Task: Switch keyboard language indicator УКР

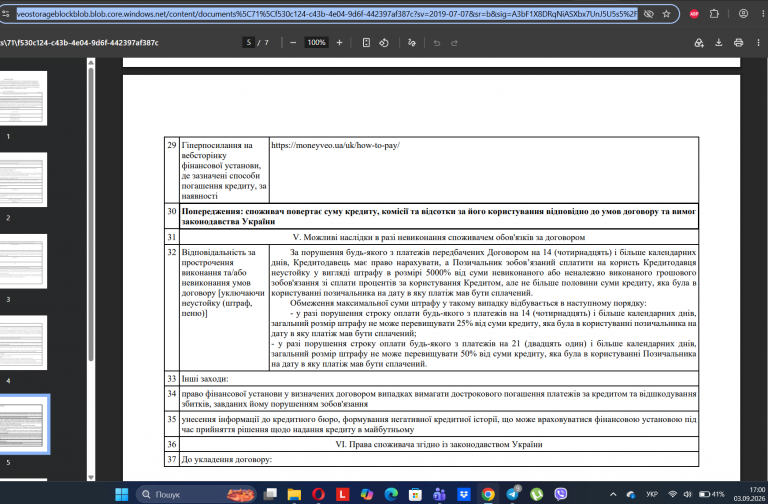Action: point(651,494)
